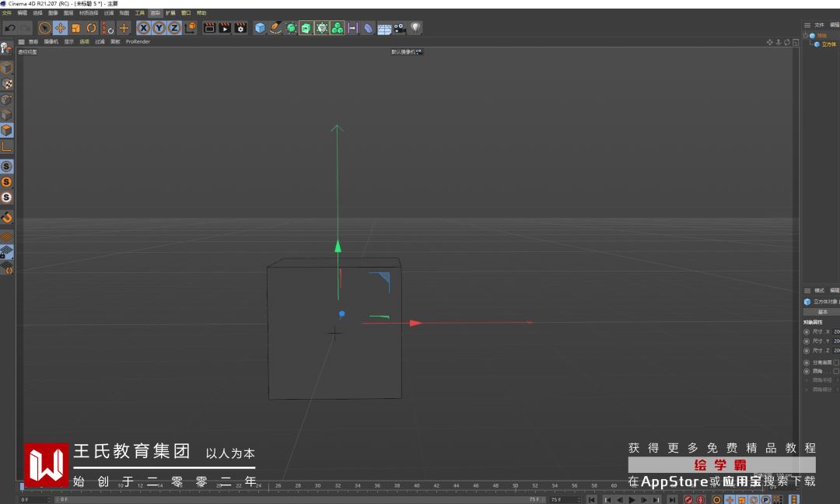
Task: Click the Record Active Objects button
Action: click(688, 499)
